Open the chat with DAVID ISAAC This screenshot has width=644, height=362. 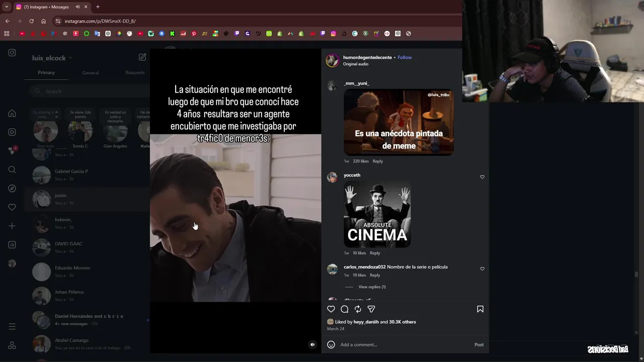[x=87, y=247]
